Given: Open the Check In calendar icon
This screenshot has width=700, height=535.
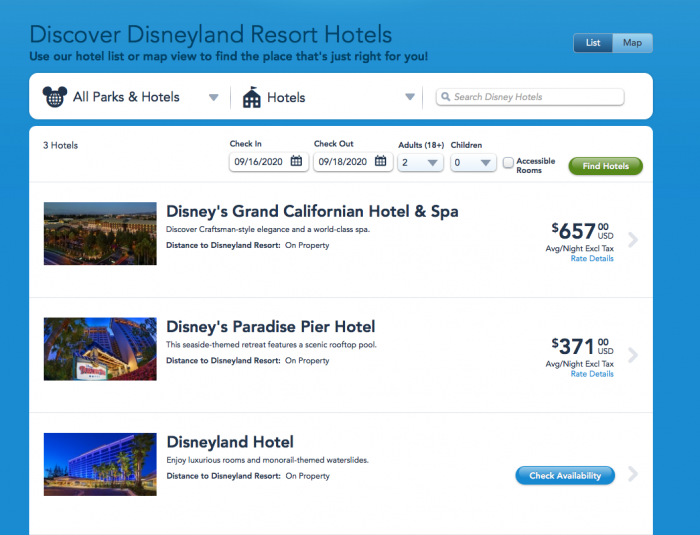Looking at the screenshot, I should [x=296, y=161].
